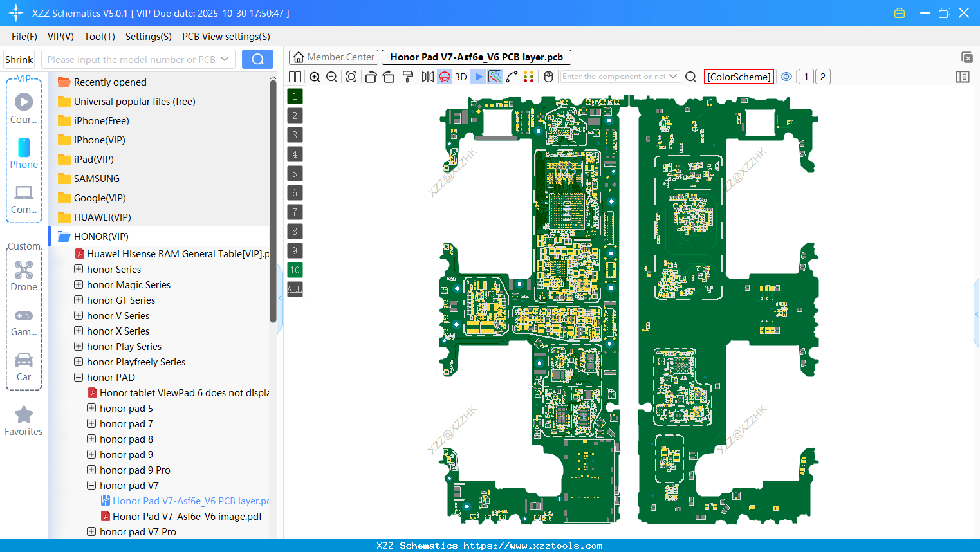Open the colored dots pin tool
This screenshot has width=980, height=552.
pos(529,77)
